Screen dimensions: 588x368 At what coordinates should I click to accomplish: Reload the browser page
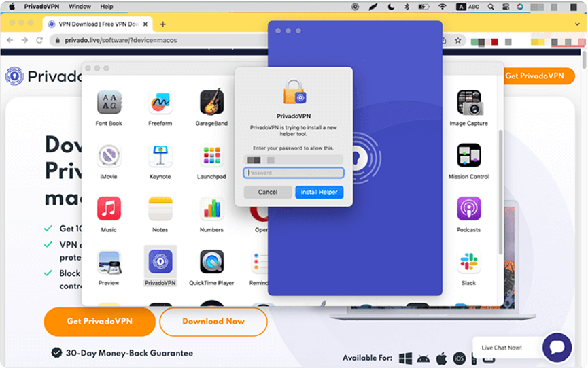coord(39,40)
